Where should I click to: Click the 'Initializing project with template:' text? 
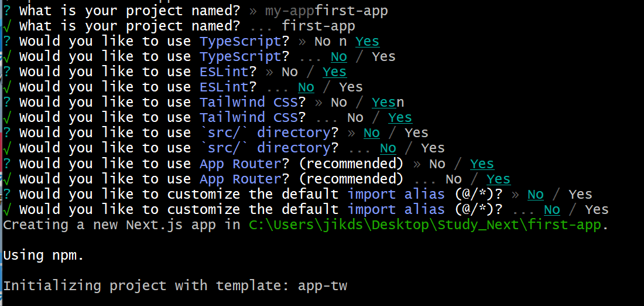coord(146,286)
